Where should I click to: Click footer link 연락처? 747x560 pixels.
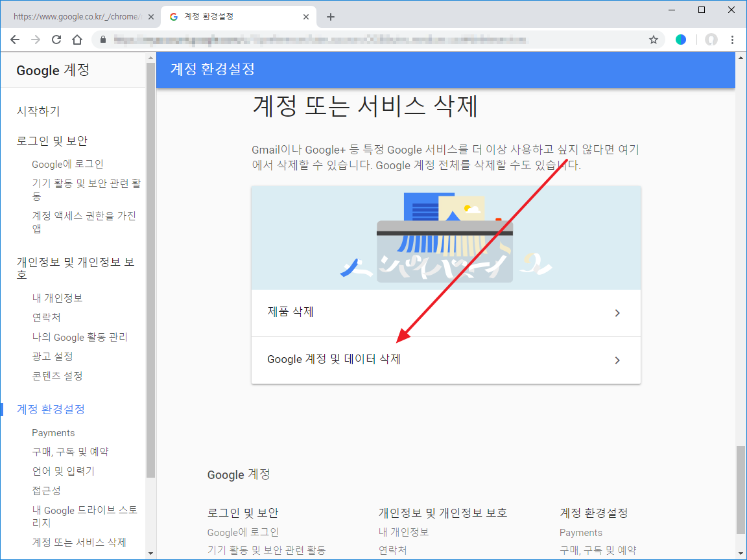pos(393,550)
